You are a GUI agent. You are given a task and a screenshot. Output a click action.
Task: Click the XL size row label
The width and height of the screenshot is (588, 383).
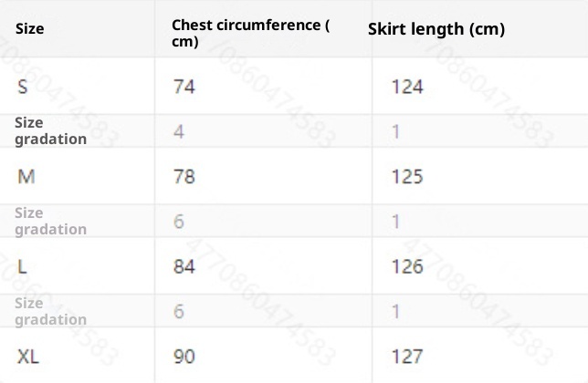click(28, 356)
